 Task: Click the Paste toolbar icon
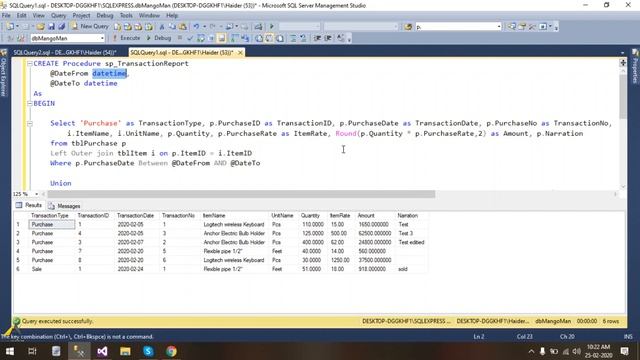(182, 27)
